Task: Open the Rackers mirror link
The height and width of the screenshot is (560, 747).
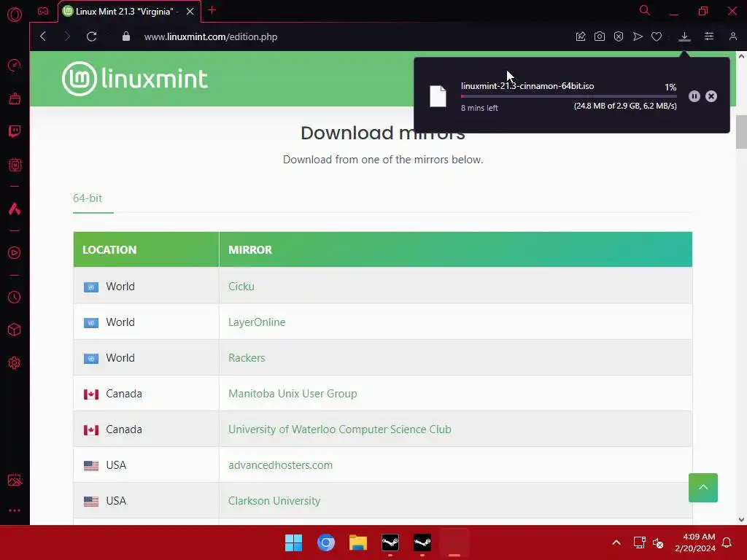Action: click(x=247, y=357)
